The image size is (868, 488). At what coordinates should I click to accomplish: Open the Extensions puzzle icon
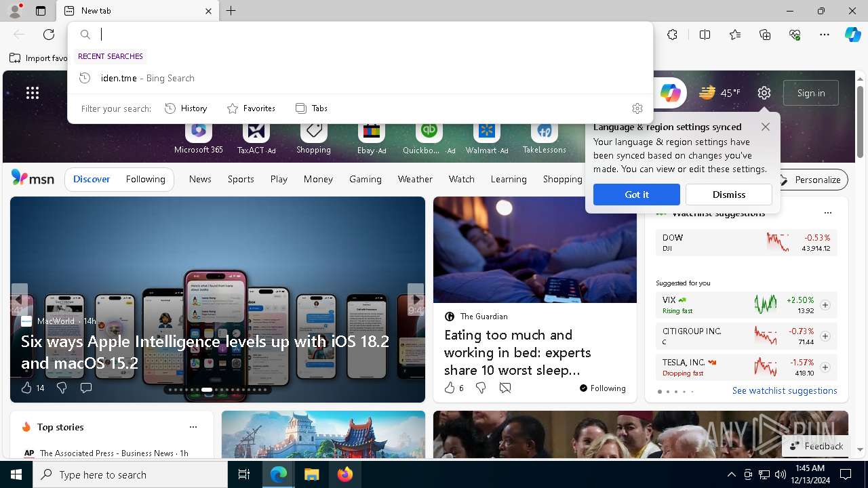click(672, 35)
